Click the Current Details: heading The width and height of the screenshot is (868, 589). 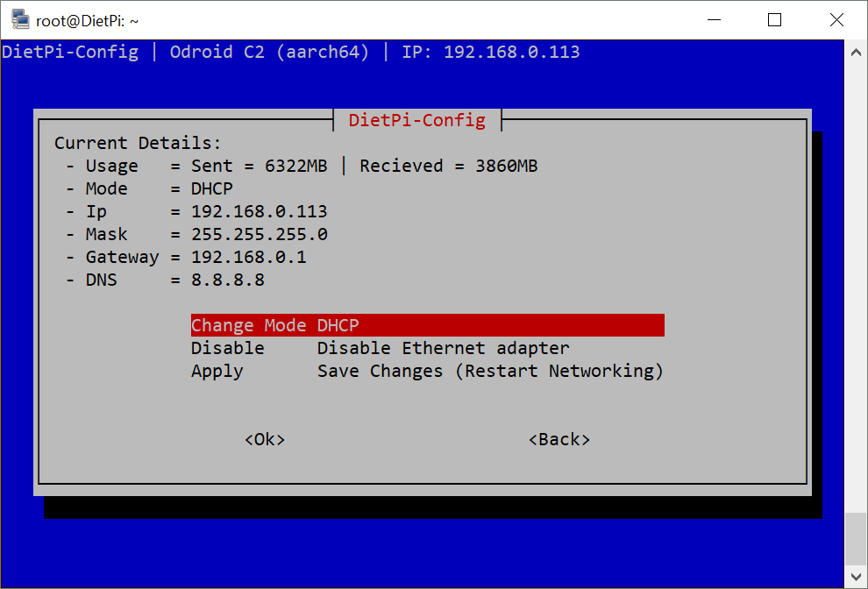(138, 144)
